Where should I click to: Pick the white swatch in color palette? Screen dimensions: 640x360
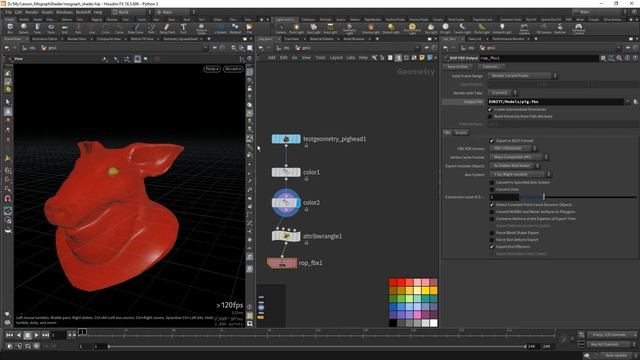[433, 323]
